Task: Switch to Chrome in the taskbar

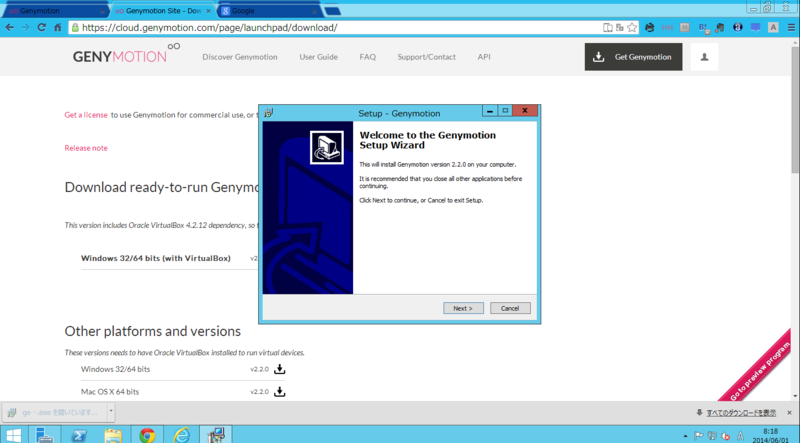Action: pos(147,435)
